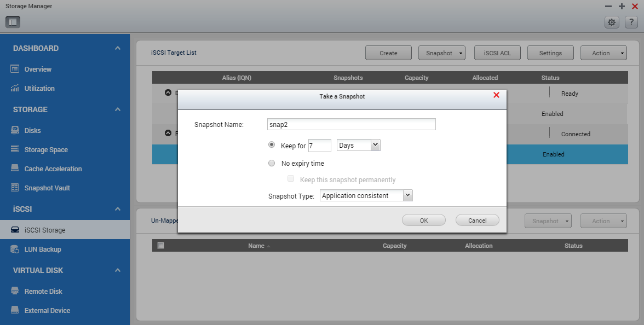The height and width of the screenshot is (325, 644).
Task: Click the Status column header in Target List
Action: pyautogui.click(x=550, y=78)
